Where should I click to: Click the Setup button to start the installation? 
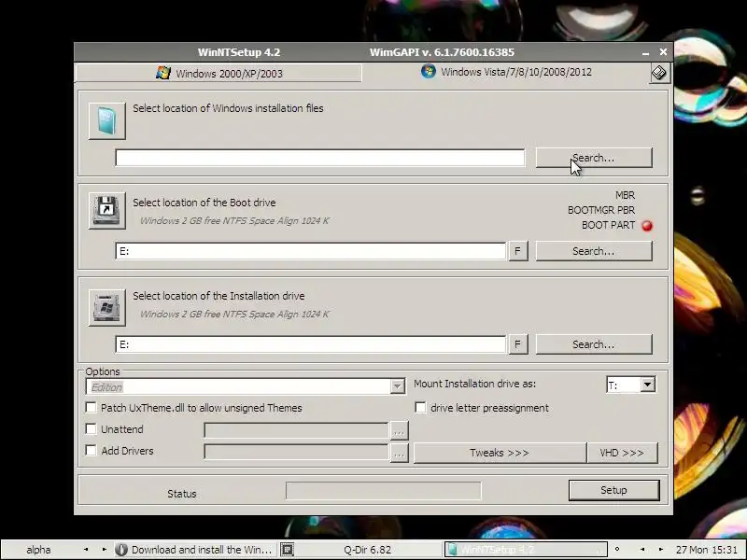(613, 491)
